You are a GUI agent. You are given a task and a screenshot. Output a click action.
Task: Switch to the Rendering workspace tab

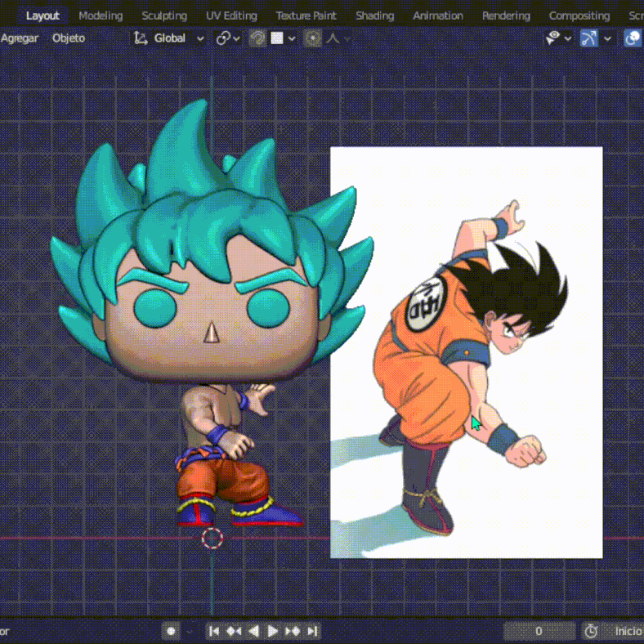tap(506, 16)
